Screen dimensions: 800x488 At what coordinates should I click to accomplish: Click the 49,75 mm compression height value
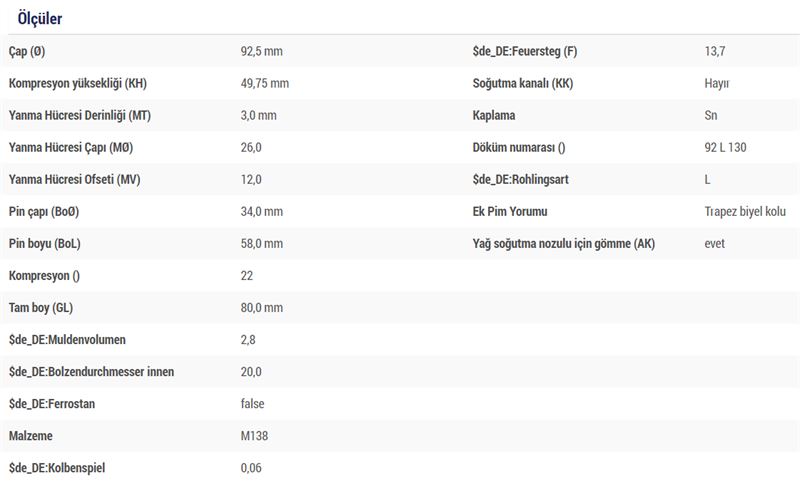tap(265, 83)
